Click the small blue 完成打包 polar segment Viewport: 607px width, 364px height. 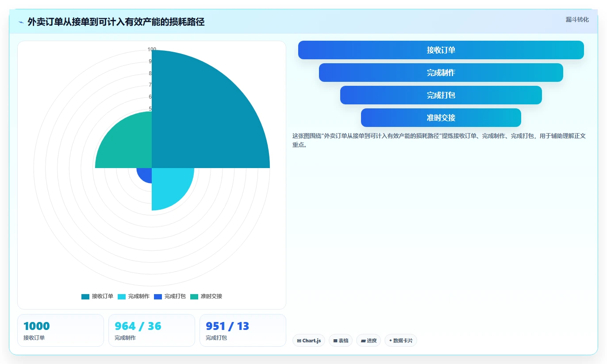[146, 174]
